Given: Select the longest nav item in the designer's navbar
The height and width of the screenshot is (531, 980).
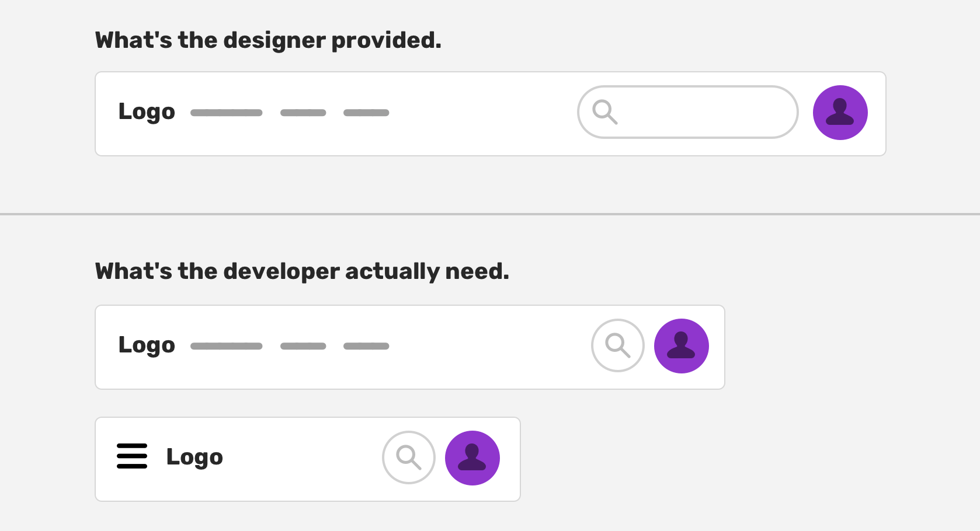Looking at the screenshot, I should coord(226,113).
